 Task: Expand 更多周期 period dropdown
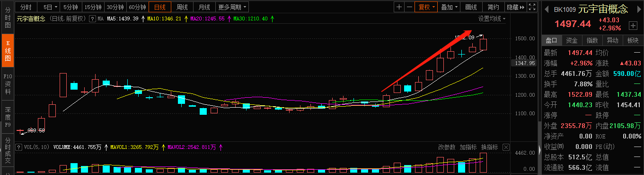click(232, 7)
